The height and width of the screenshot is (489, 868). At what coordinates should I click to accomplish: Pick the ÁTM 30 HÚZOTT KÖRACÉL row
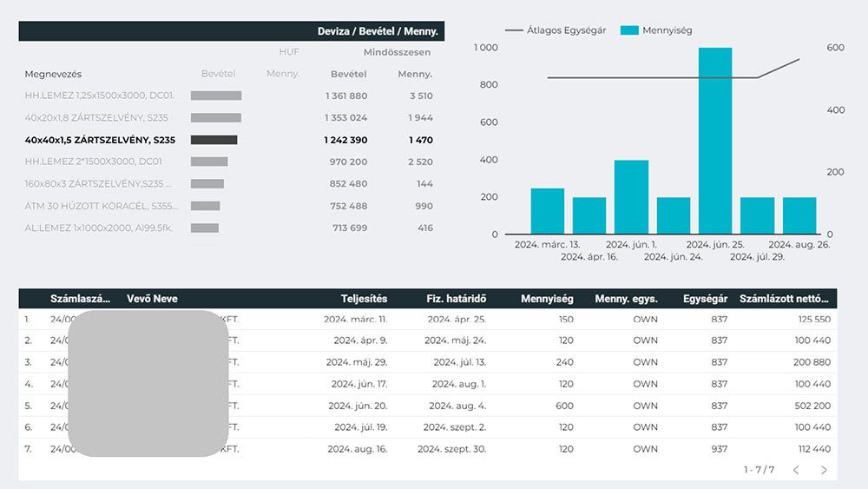tap(100, 206)
